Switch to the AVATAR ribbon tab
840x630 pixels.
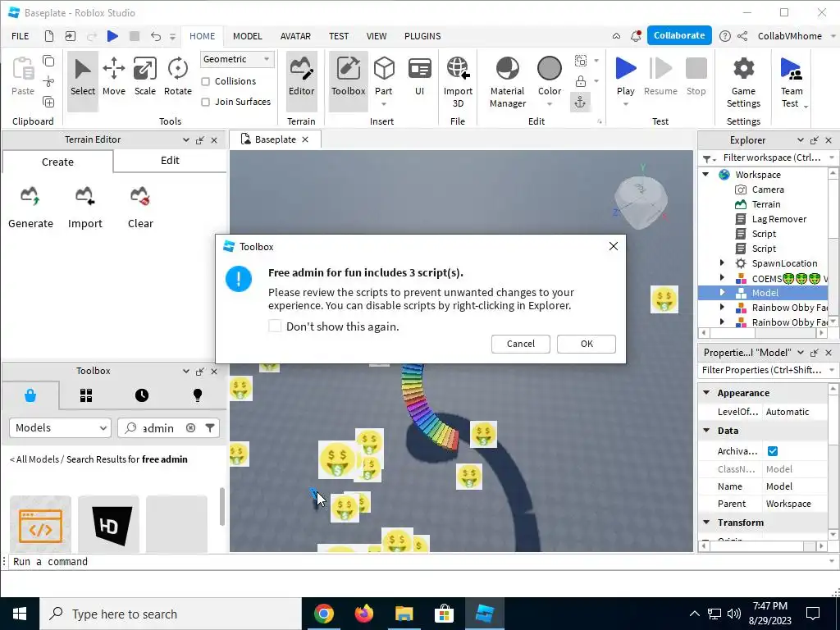(x=295, y=36)
